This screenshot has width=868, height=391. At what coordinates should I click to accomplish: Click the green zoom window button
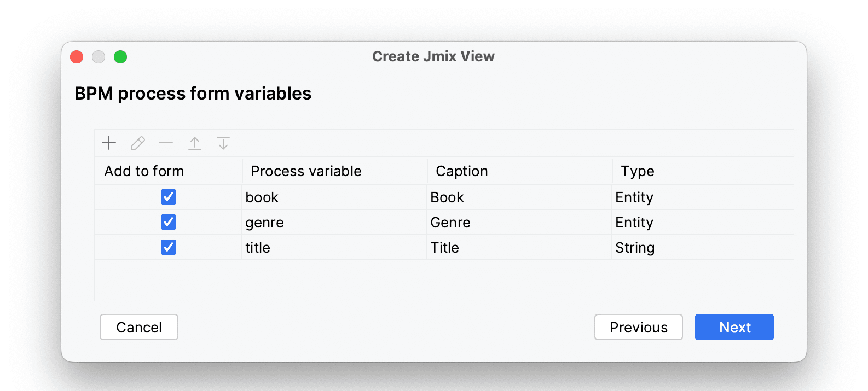click(120, 57)
